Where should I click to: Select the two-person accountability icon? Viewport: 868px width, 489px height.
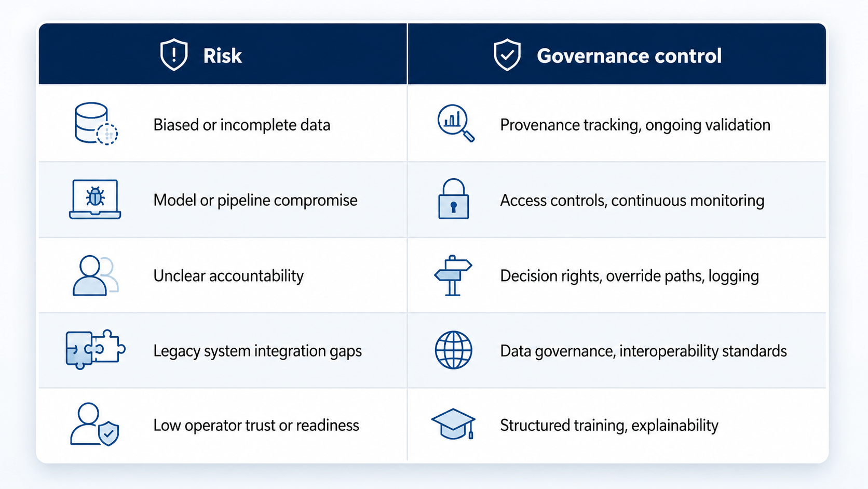pos(96,275)
